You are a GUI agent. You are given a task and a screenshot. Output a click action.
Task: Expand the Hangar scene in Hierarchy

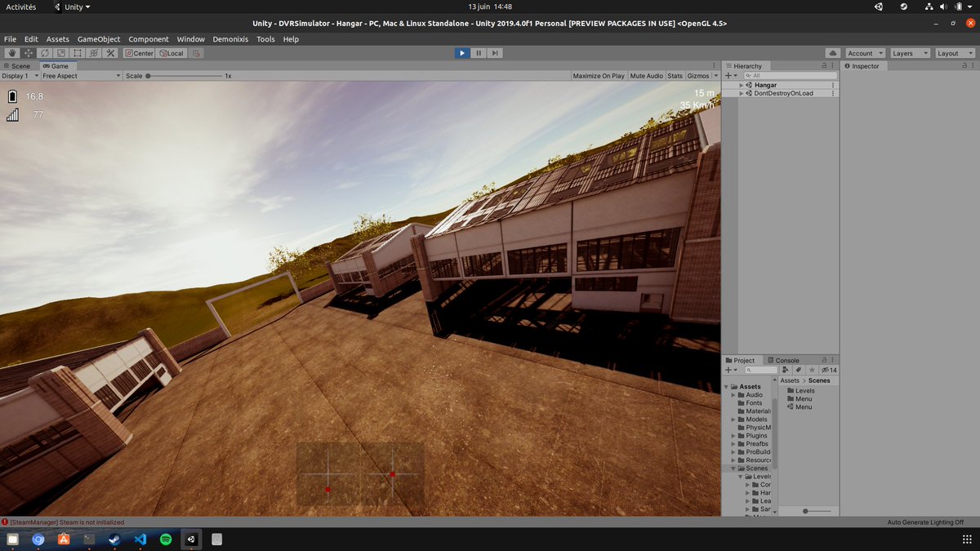pos(742,85)
